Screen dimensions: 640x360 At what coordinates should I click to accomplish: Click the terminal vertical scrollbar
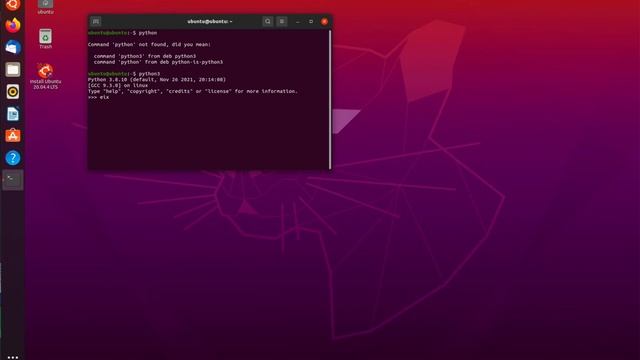tap(330, 99)
